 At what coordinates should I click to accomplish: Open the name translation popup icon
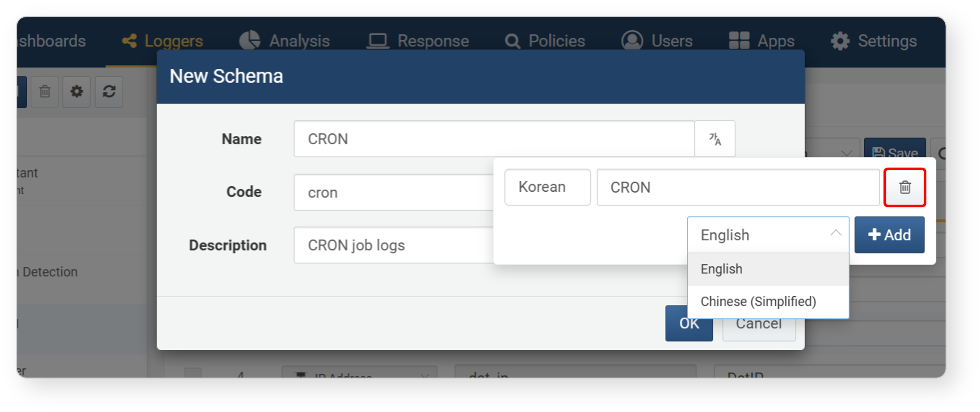coord(715,139)
